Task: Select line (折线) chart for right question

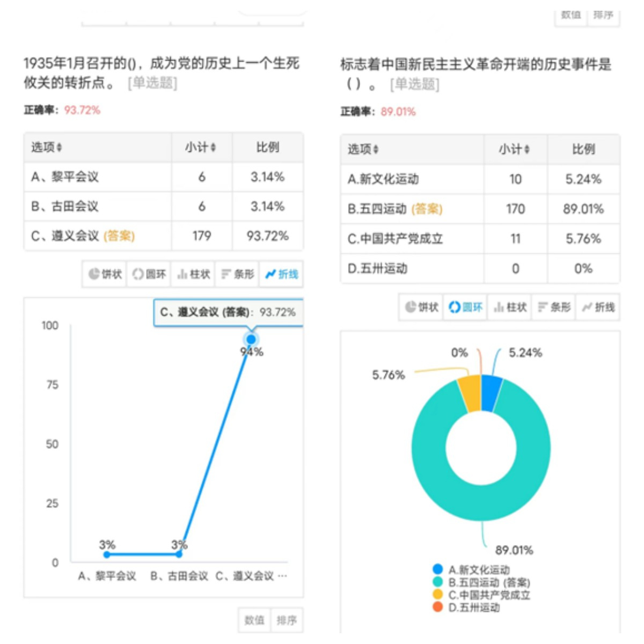Action: (x=598, y=307)
